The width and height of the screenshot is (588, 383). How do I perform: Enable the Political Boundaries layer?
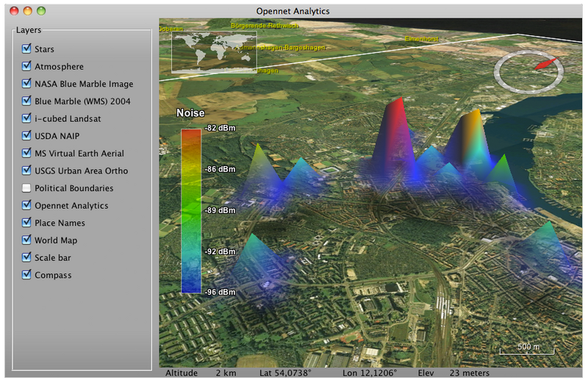tap(26, 188)
